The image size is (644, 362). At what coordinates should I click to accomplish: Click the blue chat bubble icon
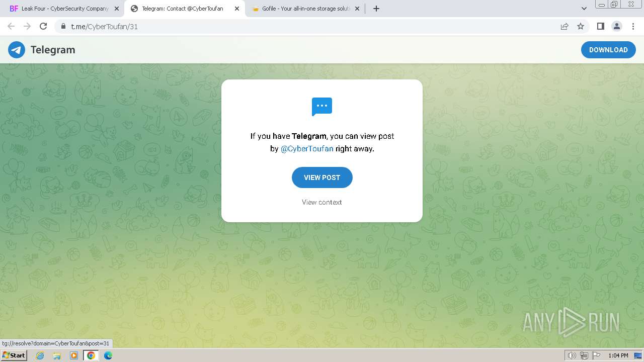322,107
